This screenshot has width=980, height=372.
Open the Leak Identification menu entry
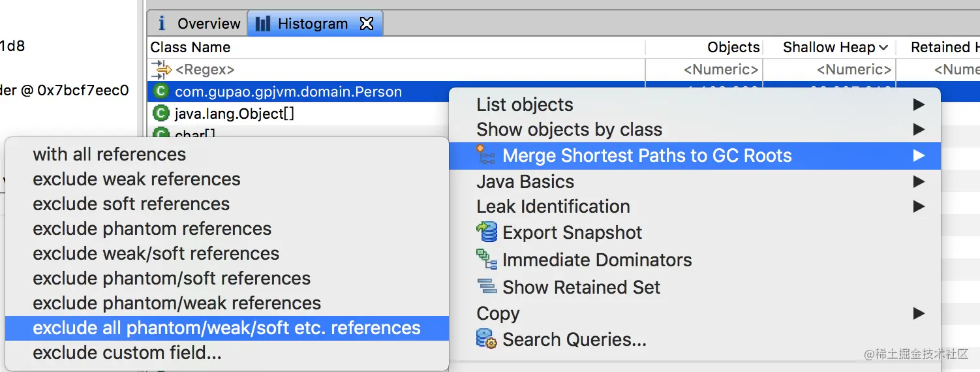coord(553,206)
